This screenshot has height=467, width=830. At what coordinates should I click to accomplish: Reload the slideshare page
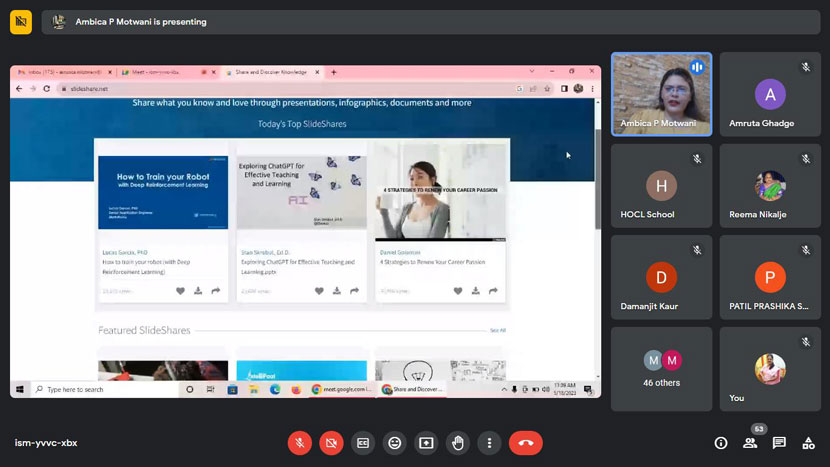point(47,88)
